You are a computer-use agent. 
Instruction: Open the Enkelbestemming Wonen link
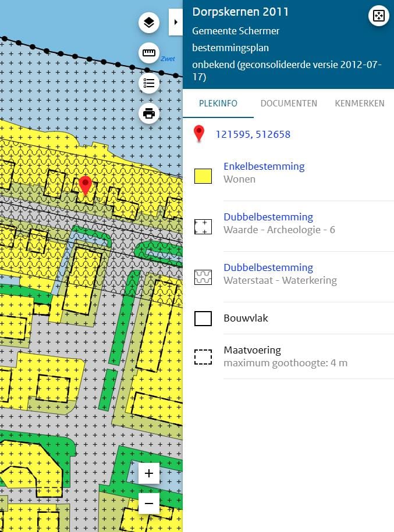tap(264, 166)
